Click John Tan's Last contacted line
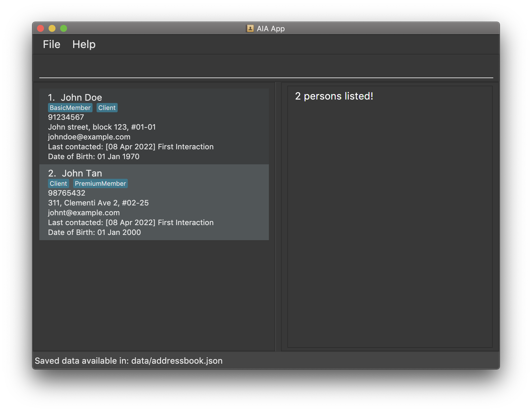The height and width of the screenshot is (412, 532). pyautogui.click(x=131, y=222)
